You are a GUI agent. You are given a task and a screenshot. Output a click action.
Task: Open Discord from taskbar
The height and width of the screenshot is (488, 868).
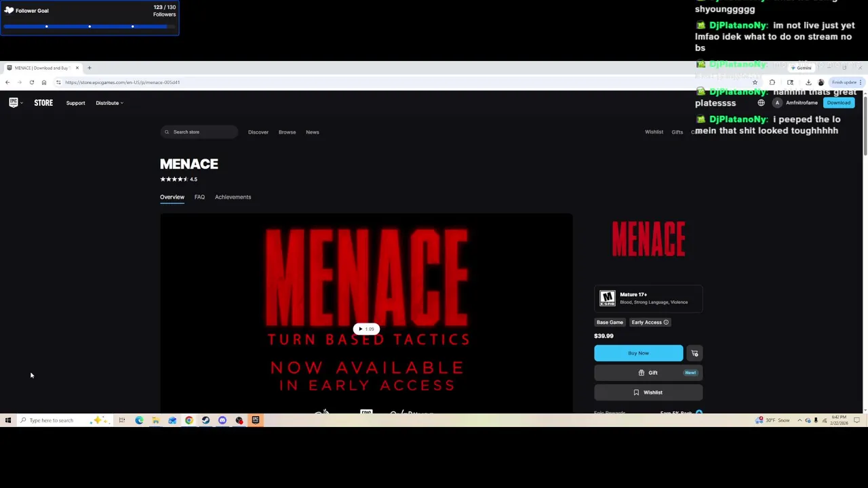222,420
